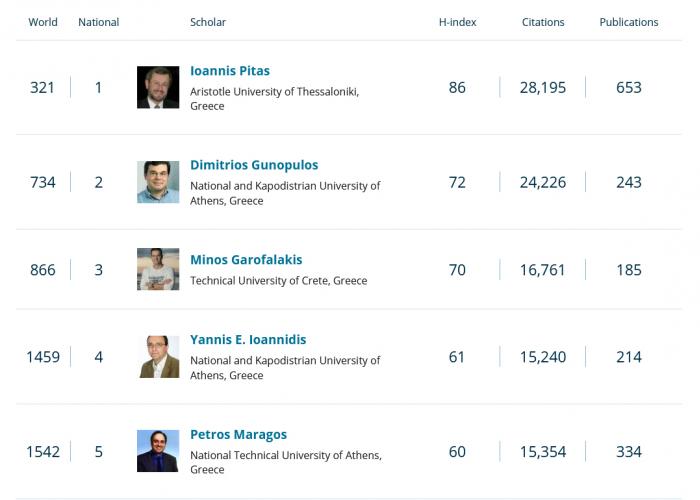This screenshot has height=500, width=700.
Task: Select Ioannis Pitas citations value 28,195
Action: [x=543, y=88]
